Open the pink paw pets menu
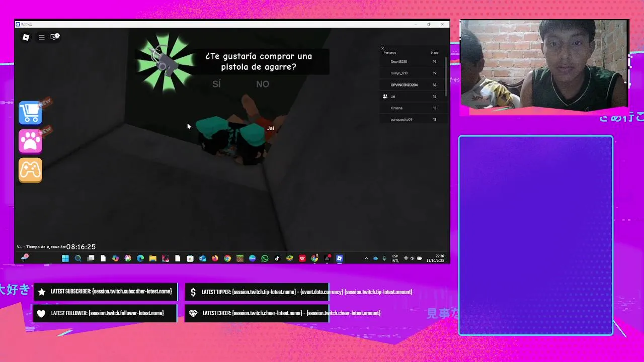Screen dimensions: 644x362 [x=30, y=141]
